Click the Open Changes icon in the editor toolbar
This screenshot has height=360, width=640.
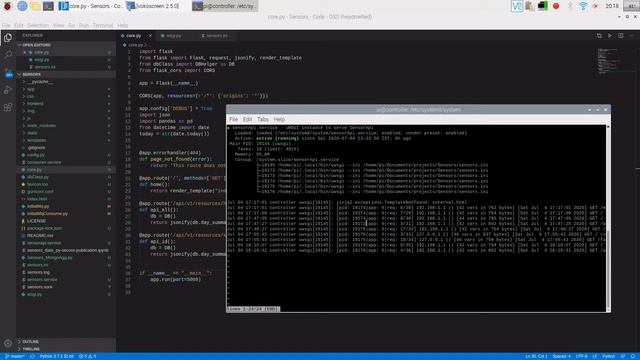click(x=599, y=36)
